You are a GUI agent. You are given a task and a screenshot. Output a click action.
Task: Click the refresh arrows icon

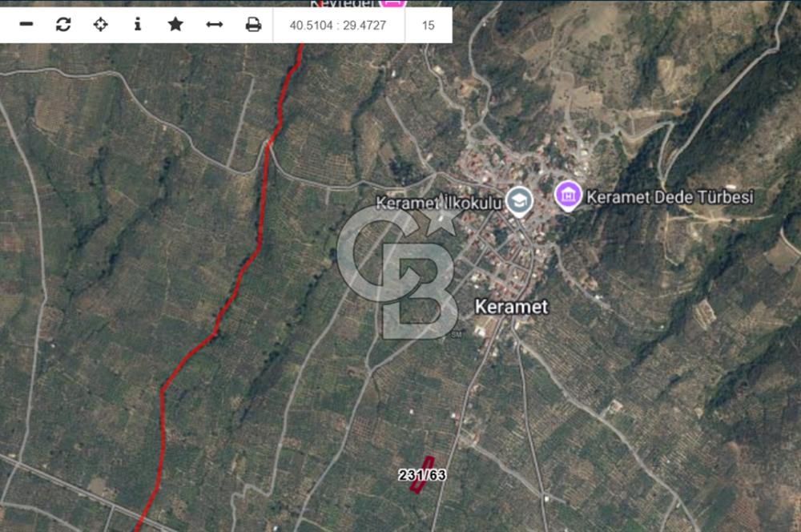tap(63, 24)
